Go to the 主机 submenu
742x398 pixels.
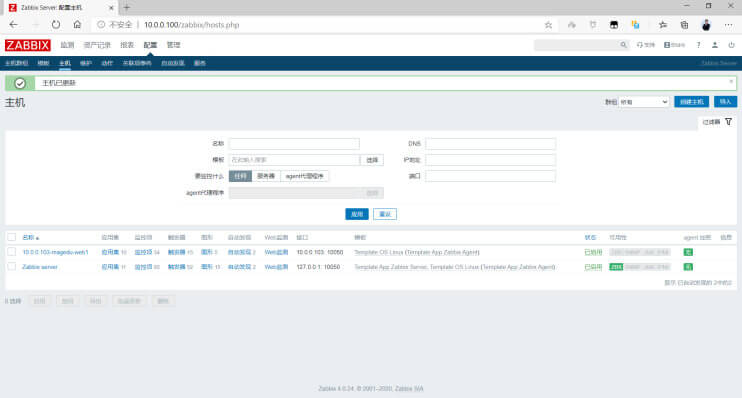(65, 63)
